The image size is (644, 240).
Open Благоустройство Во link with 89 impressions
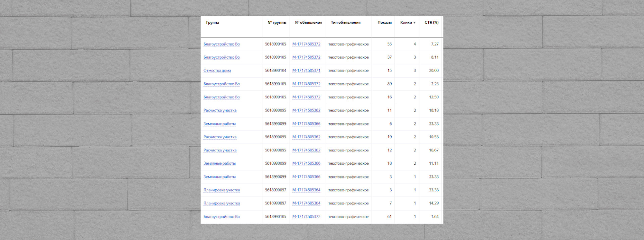(221, 84)
